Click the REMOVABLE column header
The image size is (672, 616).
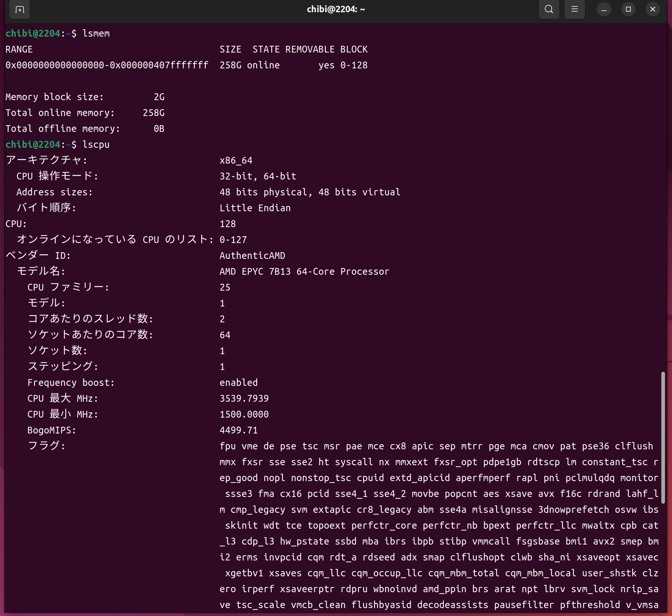(310, 49)
